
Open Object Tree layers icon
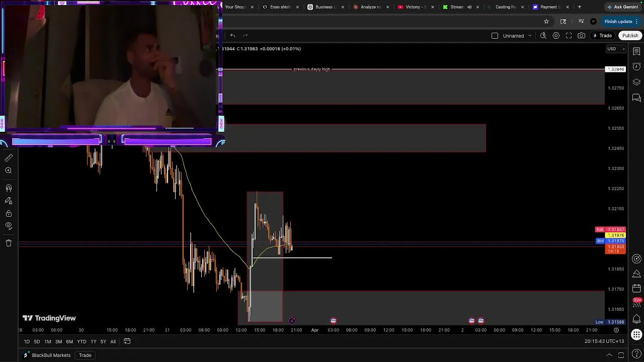point(636,82)
